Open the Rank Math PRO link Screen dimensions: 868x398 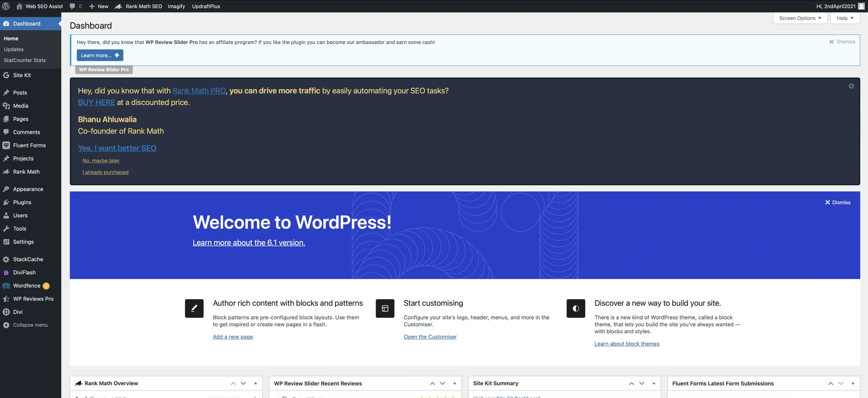pos(199,91)
